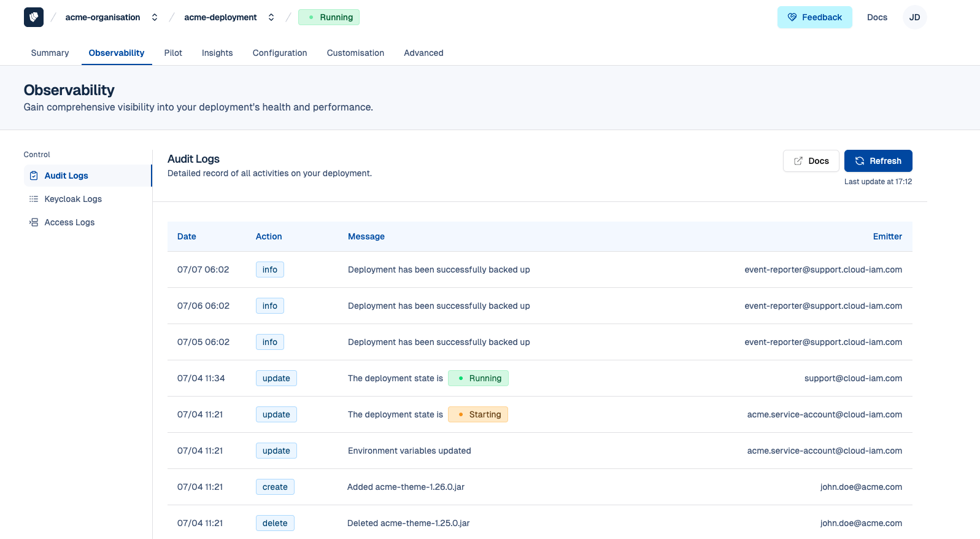Click acme.service-account email on Starting row
The height and width of the screenshot is (539, 980).
coord(824,414)
